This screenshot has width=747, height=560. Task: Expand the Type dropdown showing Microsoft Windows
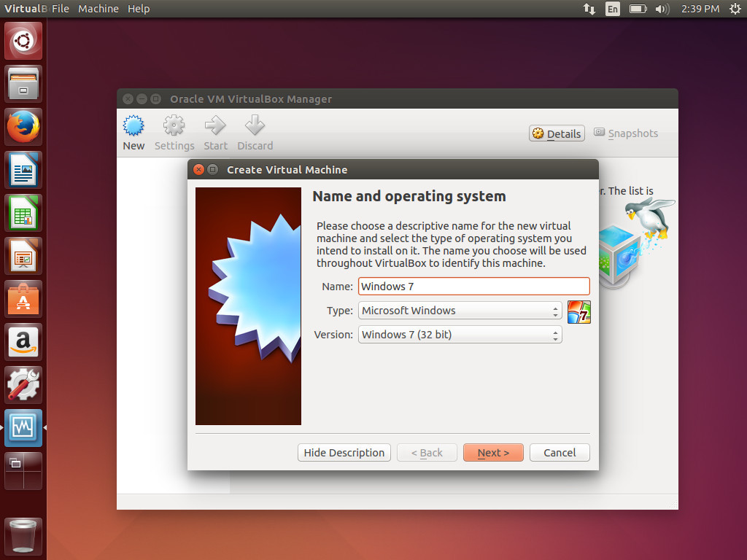(x=460, y=311)
